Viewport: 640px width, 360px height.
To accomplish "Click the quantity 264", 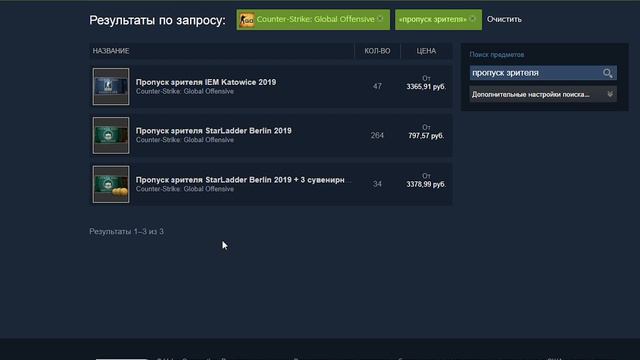I will click(x=377, y=135).
